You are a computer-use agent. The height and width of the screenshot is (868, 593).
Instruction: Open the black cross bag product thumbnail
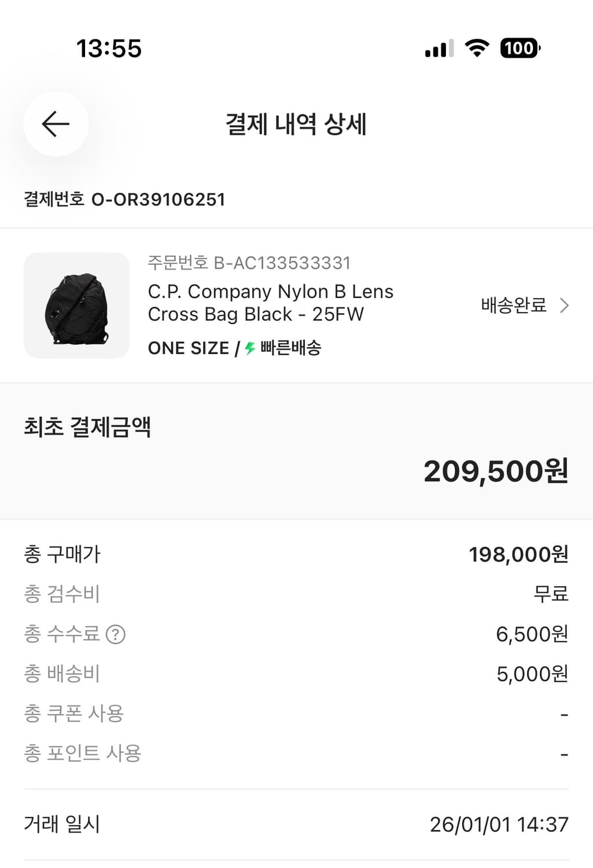point(76,305)
